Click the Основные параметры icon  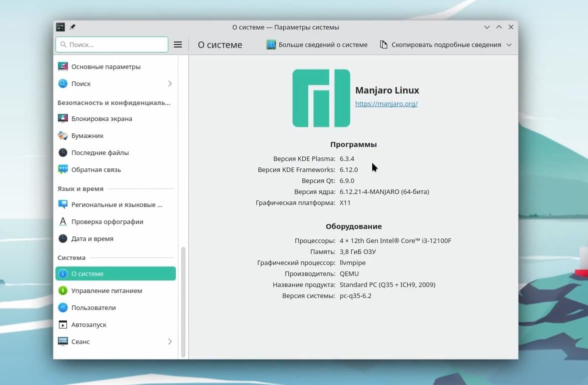[x=62, y=66]
